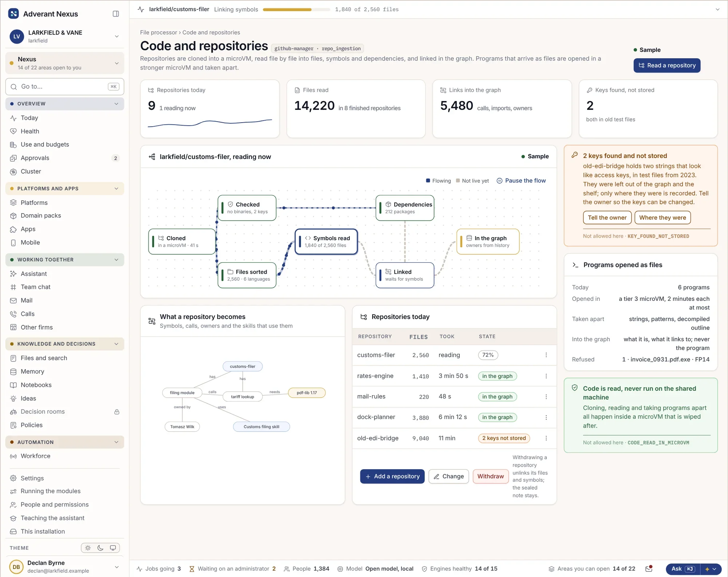Image resolution: width=728 pixels, height=577 pixels.
Task: Click the Domain packs cube icon
Action: coord(13,216)
